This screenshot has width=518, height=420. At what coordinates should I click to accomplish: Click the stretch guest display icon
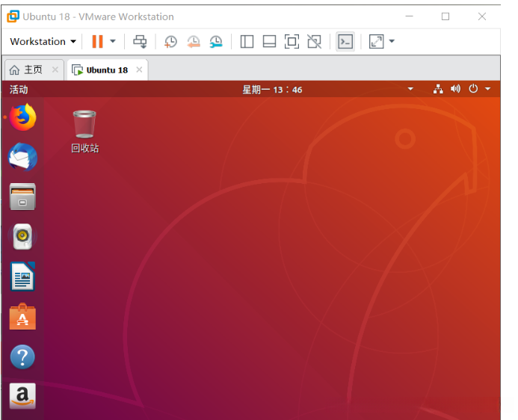point(376,42)
